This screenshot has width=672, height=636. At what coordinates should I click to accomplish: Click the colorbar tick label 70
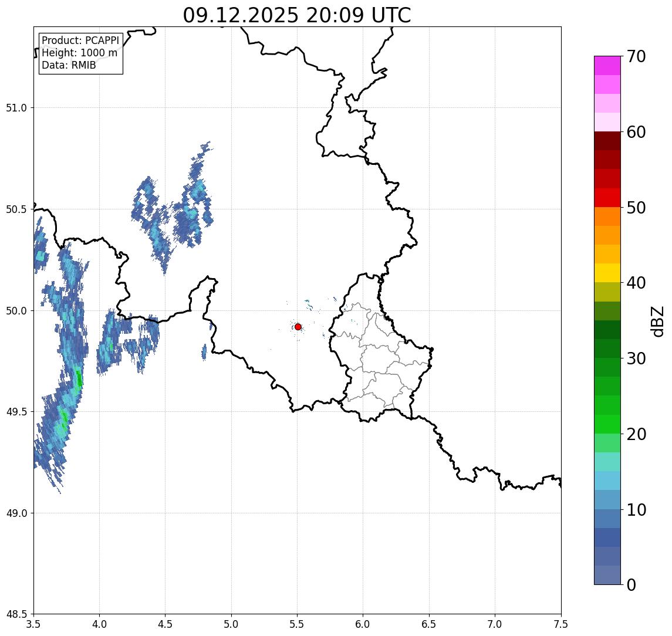point(636,56)
